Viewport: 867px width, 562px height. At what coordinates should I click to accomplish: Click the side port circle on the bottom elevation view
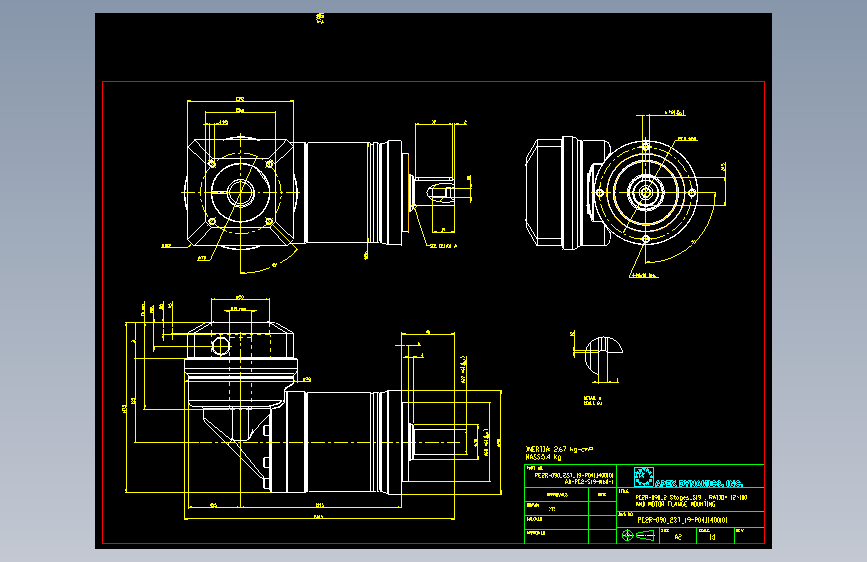tap(221, 346)
